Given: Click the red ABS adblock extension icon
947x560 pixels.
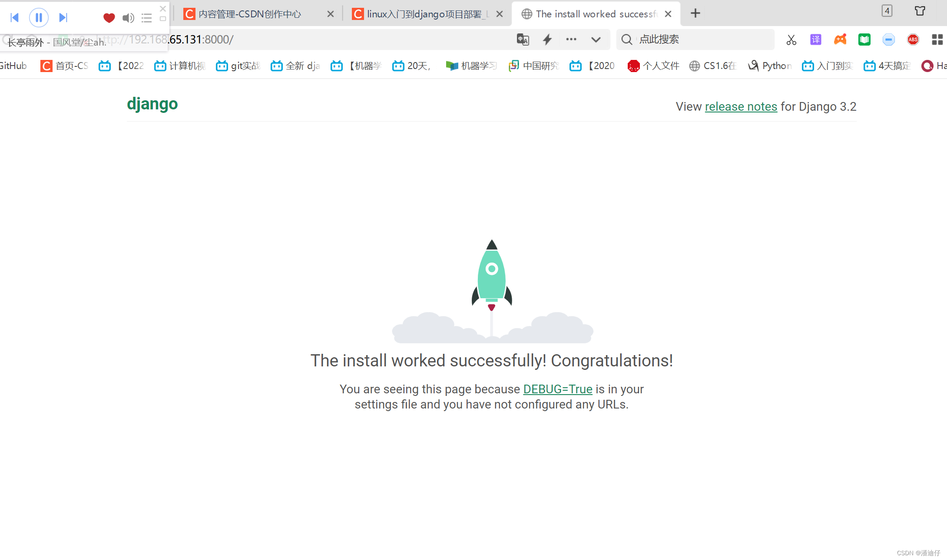Looking at the screenshot, I should click(913, 40).
